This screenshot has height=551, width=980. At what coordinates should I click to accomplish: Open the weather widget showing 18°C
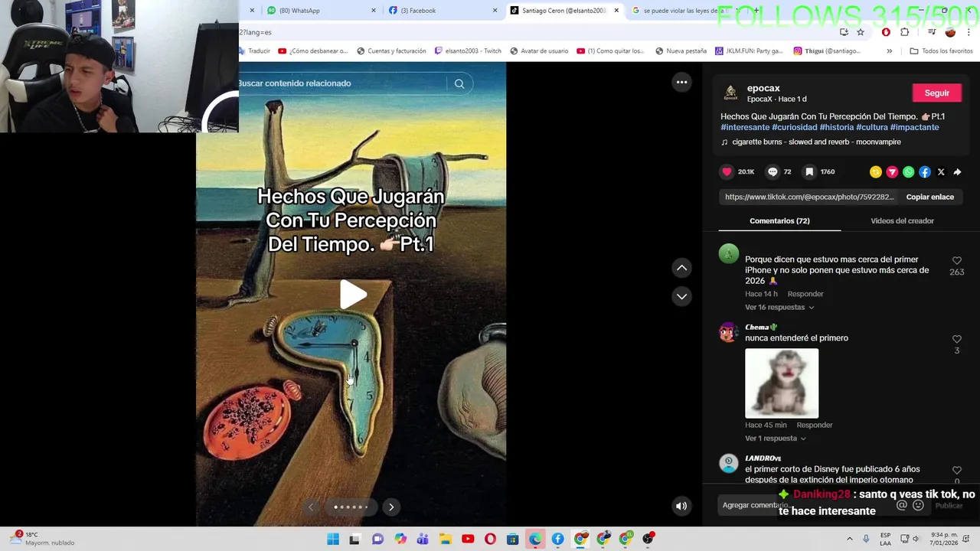(x=42, y=539)
